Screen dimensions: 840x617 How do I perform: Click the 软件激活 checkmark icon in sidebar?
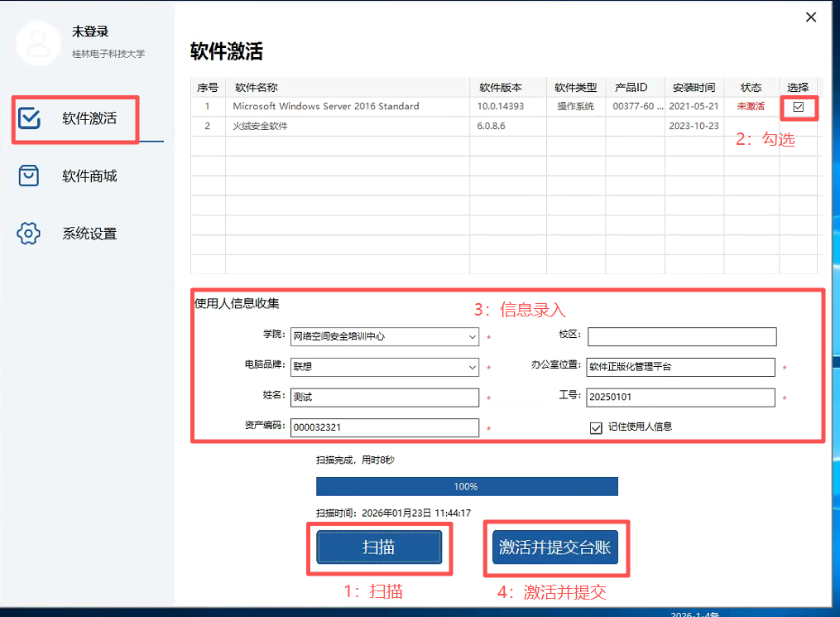click(29, 118)
